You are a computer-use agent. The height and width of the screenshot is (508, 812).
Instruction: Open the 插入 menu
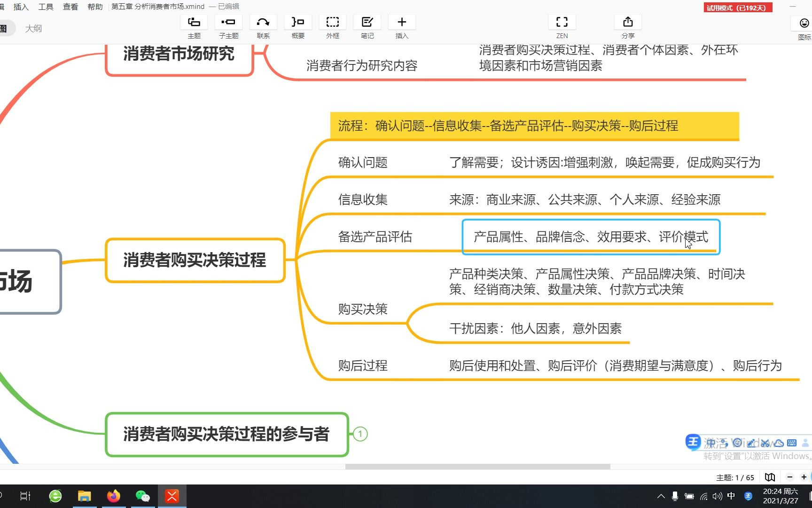[21, 7]
